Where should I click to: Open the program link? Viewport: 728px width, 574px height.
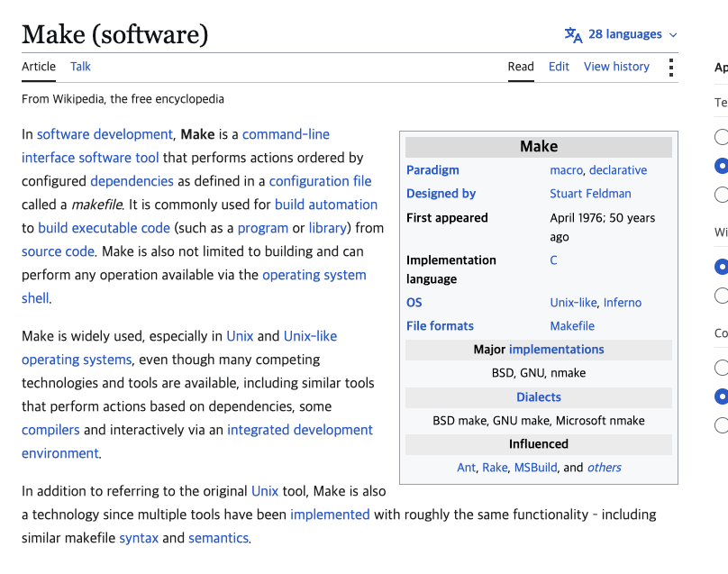(x=263, y=228)
